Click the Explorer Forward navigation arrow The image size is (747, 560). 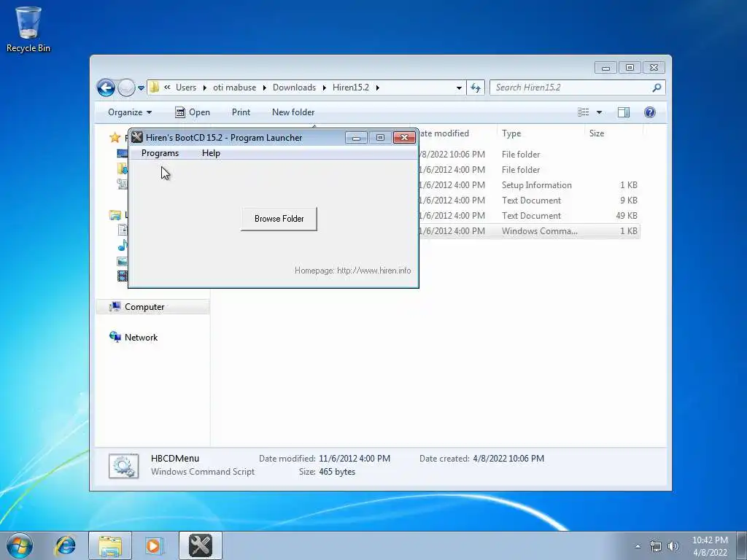tap(126, 87)
